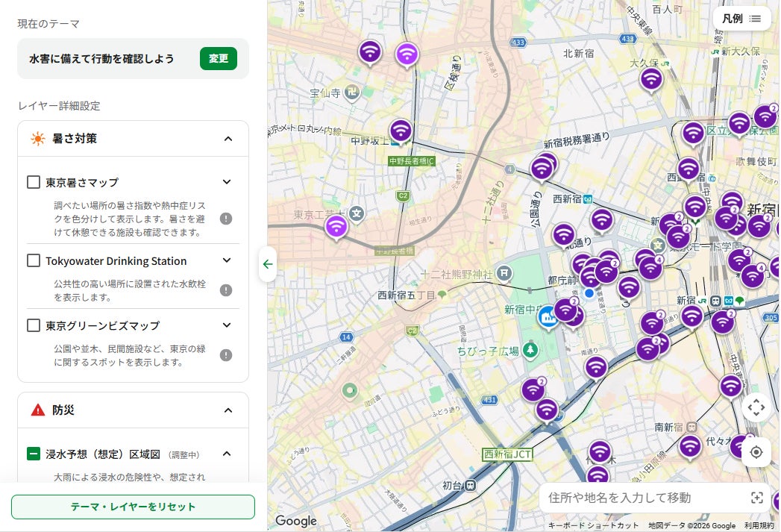Click the 西新宿JCT junction label
This screenshot has width=781, height=532.
(x=507, y=454)
